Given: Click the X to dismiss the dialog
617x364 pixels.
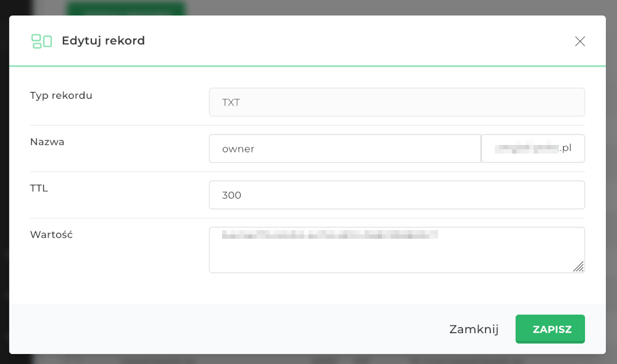Looking at the screenshot, I should [x=580, y=41].
